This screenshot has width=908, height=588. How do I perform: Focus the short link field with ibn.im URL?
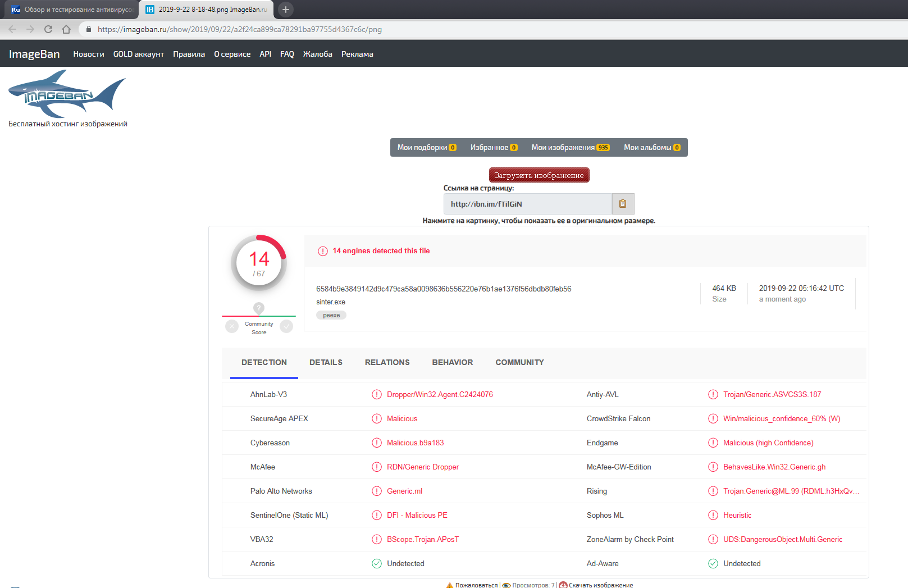point(528,204)
